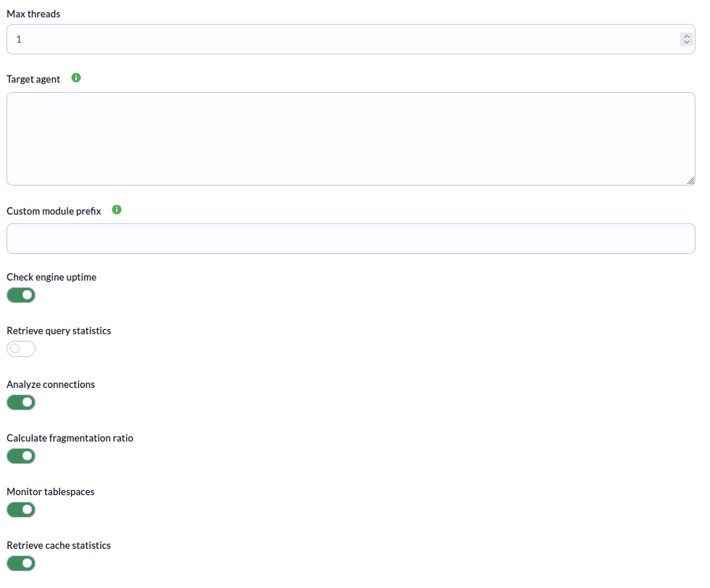Viewport: 710px width, 588px height.
Task: Turn off Analyze connections switch
Action: tap(21, 402)
